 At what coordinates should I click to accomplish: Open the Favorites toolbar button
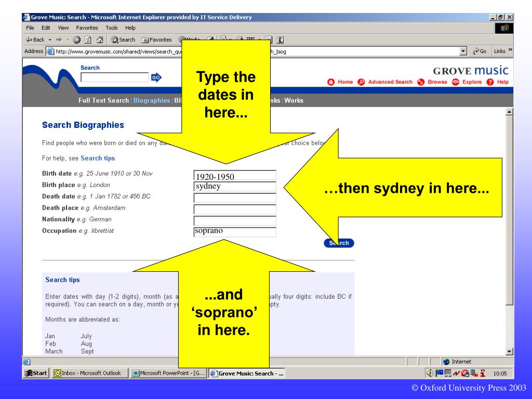(157, 39)
